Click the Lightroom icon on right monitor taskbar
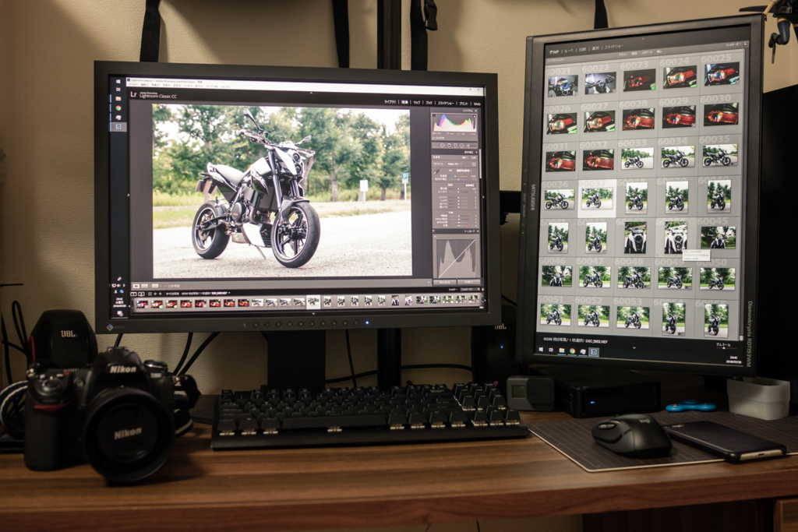 pos(593,352)
